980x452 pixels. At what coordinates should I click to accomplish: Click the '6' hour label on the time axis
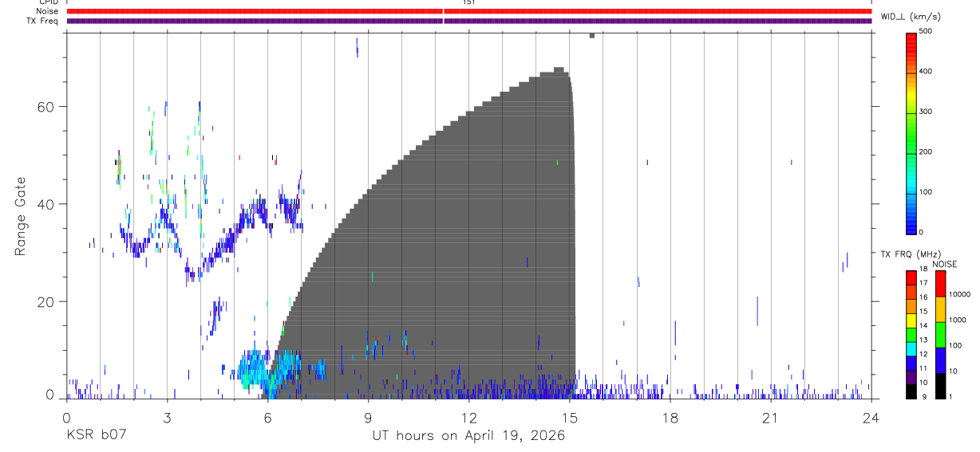[x=267, y=417]
